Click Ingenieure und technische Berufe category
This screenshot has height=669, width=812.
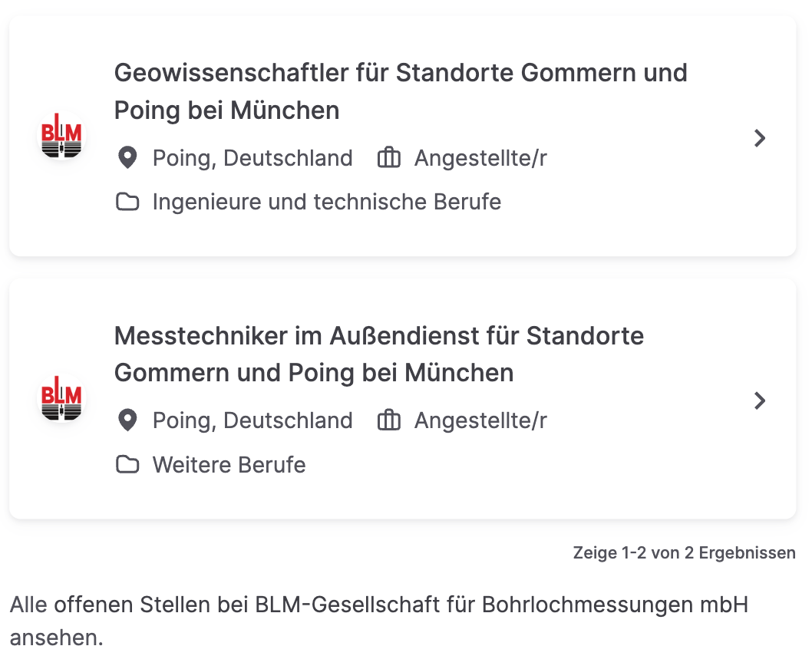pyautogui.click(x=327, y=202)
